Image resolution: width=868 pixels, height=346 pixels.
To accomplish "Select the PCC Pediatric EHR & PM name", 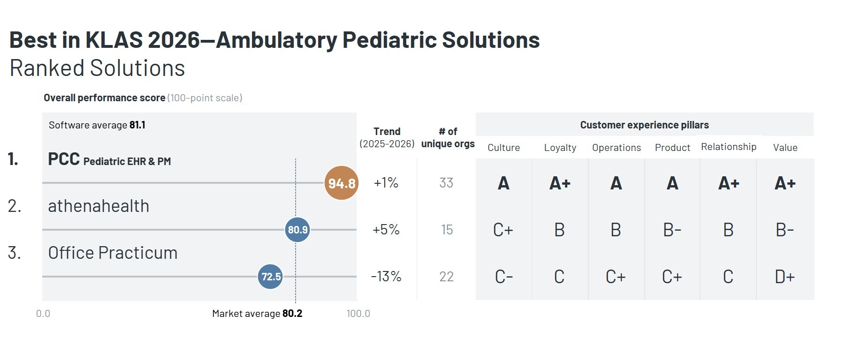I will [109, 159].
